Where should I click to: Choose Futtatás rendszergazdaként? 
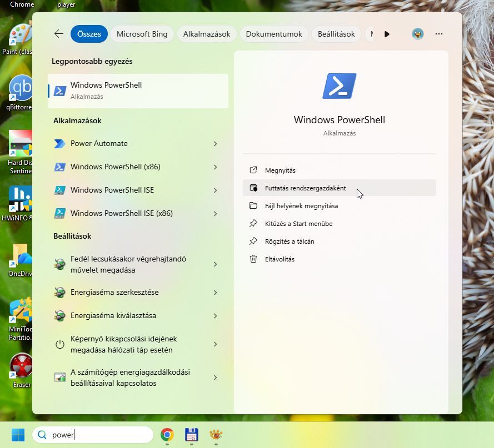coord(340,188)
